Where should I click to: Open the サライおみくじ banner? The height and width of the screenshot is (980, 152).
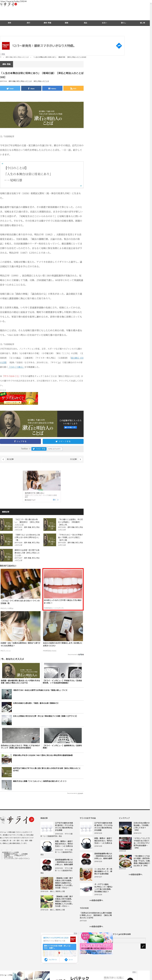[19, 398]
